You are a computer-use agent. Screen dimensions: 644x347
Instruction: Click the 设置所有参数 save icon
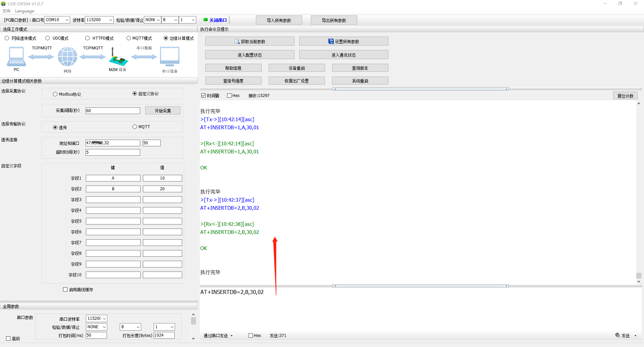click(331, 42)
